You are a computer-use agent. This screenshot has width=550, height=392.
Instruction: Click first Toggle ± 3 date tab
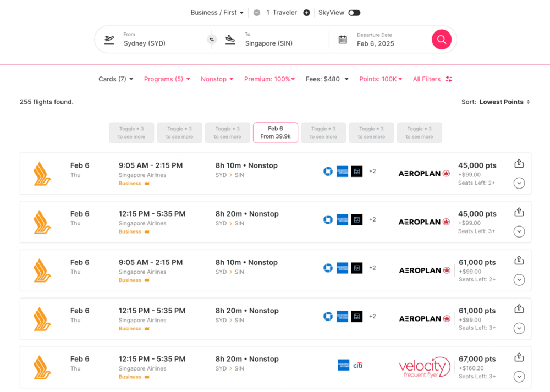[x=132, y=132]
